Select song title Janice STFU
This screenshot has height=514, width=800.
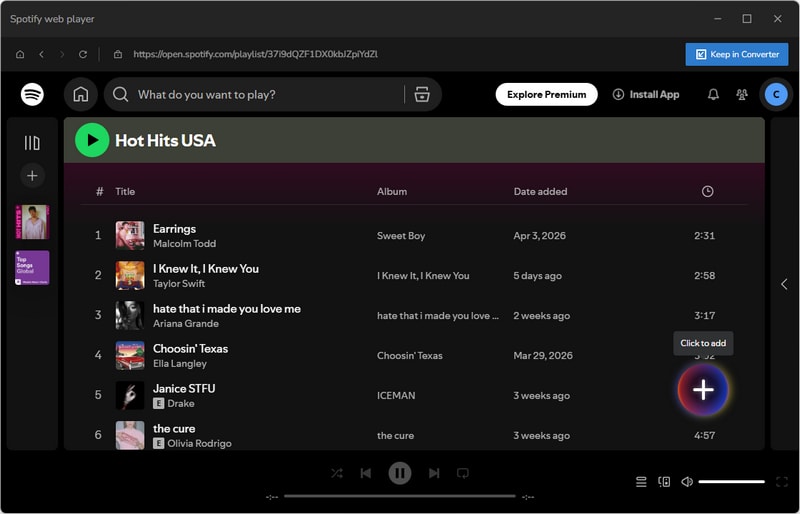coord(184,388)
